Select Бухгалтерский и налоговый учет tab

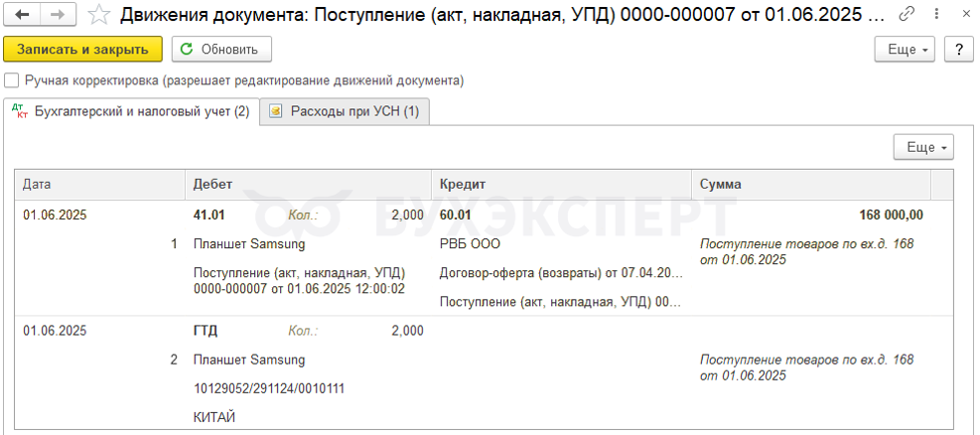click(x=131, y=112)
